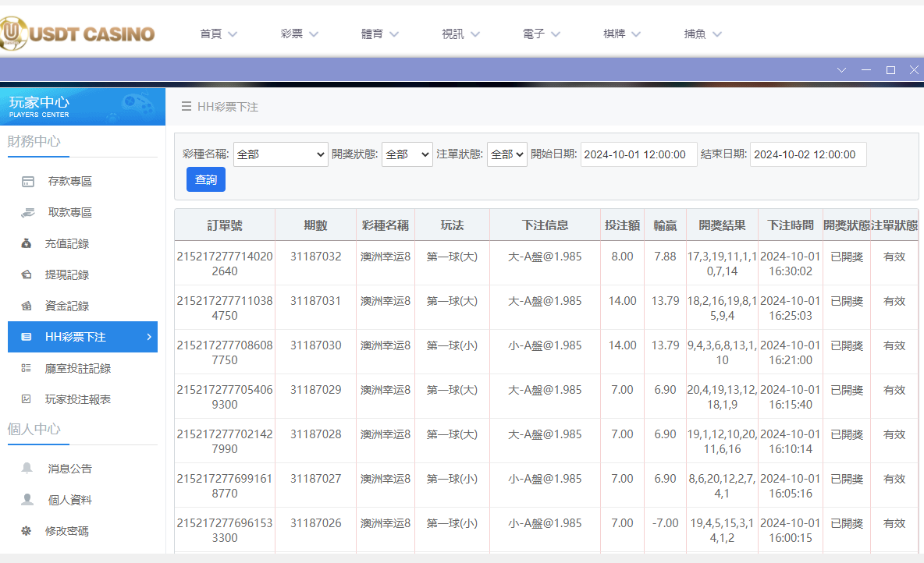Open the 注單狀態 bet status dropdown

[506, 154]
